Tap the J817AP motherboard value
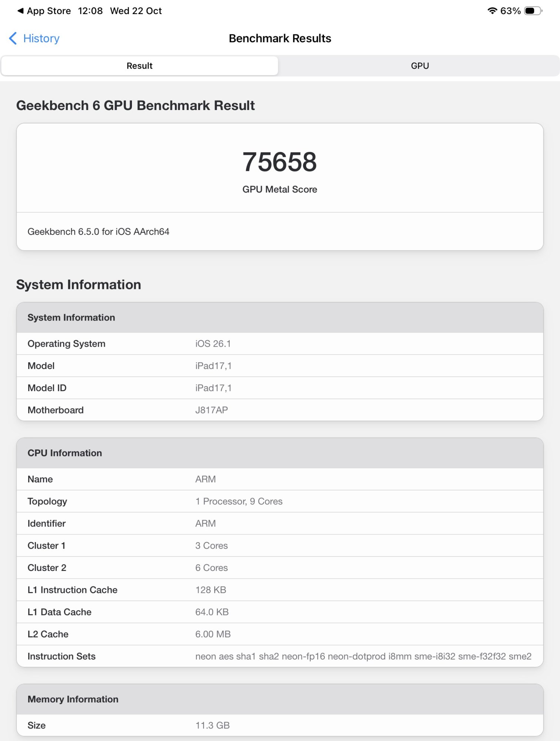560x741 pixels. [212, 410]
